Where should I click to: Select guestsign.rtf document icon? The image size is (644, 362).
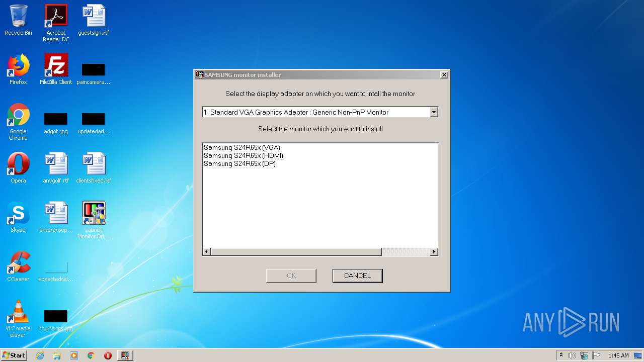click(x=94, y=20)
